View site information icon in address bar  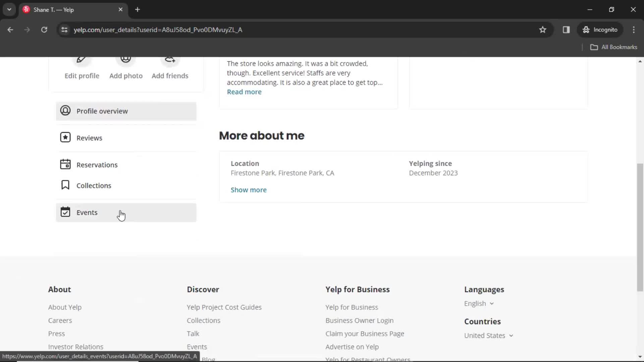click(x=64, y=30)
